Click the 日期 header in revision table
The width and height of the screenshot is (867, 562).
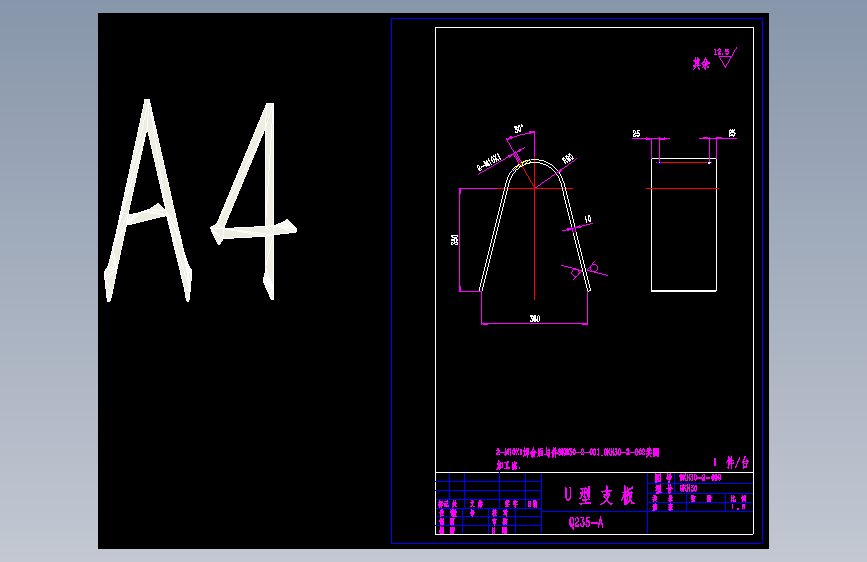click(532, 504)
